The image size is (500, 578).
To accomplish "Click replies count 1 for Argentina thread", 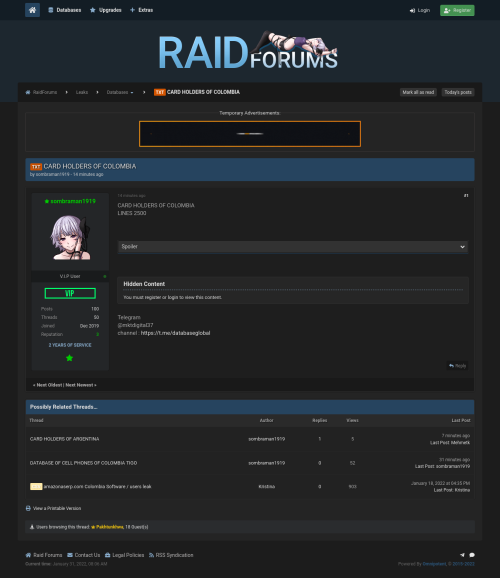I will pos(320,439).
